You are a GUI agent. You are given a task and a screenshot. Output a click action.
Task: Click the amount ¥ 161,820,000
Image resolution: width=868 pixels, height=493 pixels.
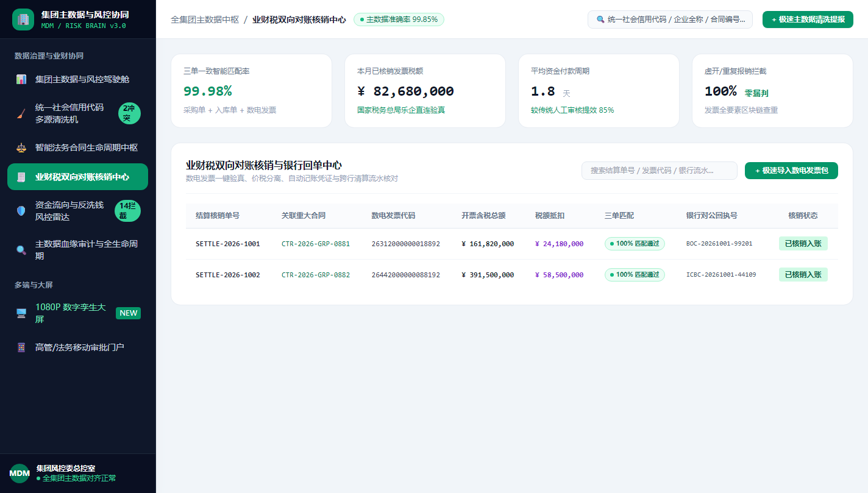click(x=488, y=244)
